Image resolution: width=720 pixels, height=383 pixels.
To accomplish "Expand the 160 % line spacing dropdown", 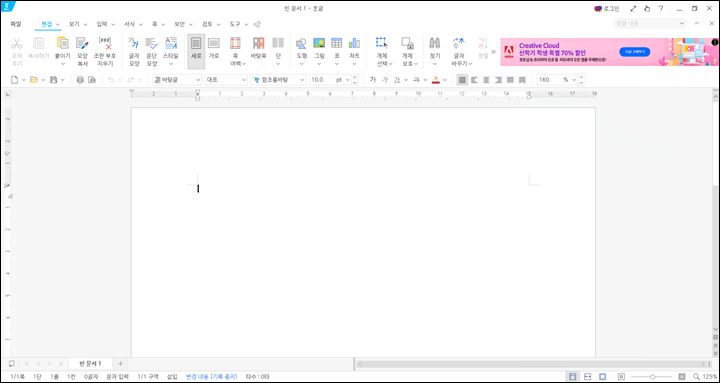I will (x=574, y=80).
